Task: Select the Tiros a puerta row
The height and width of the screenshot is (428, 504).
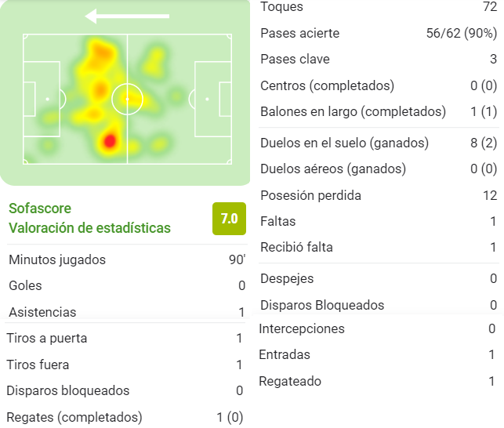Action: 125,339
